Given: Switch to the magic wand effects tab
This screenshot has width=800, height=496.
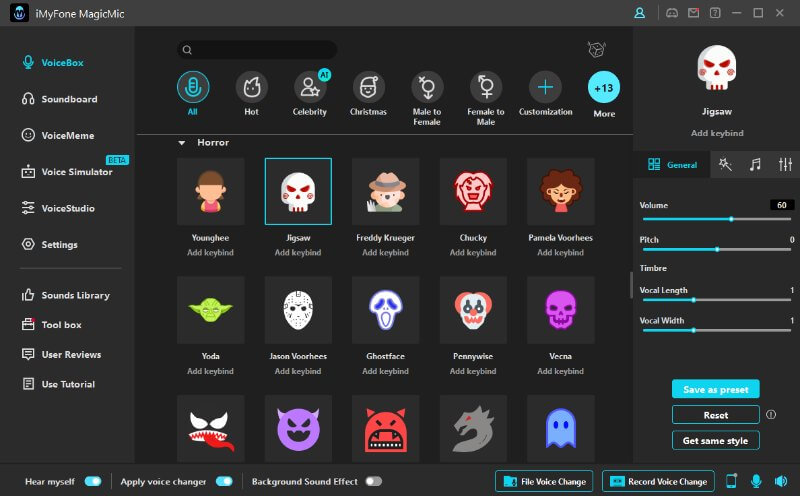Looking at the screenshot, I should pos(725,164).
